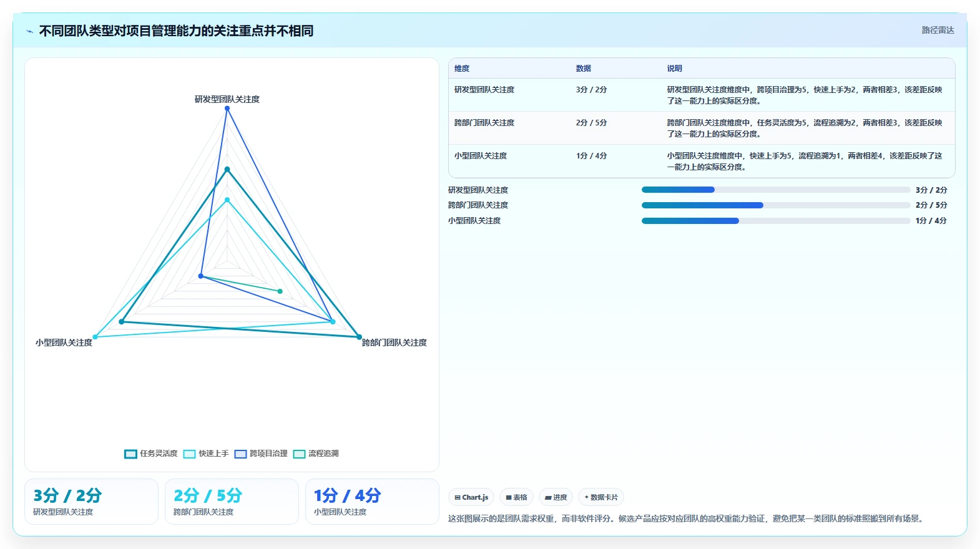Image resolution: width=980 pixels, height=549 pixels.
Task: Click the 快速上手 legend label
Action: [213, 454]
